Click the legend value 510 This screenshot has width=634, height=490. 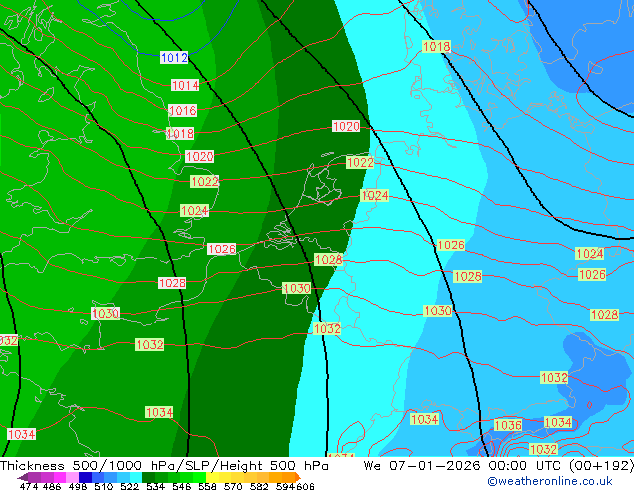click(104, 486)
